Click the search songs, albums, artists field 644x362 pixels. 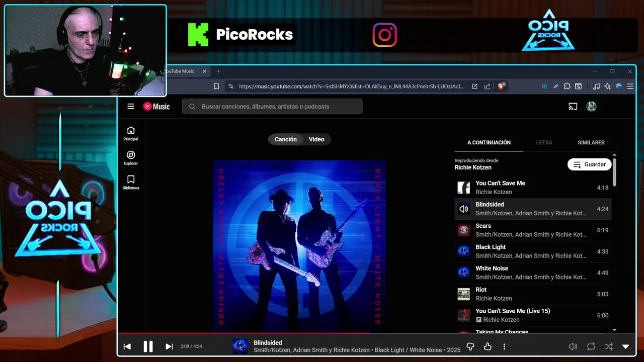point(272,106)
